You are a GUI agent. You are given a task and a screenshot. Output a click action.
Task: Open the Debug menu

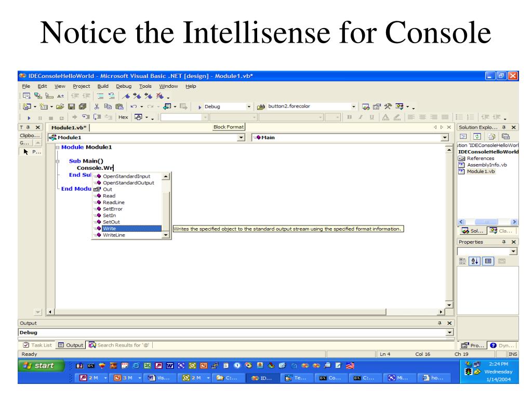coord(124,86)
